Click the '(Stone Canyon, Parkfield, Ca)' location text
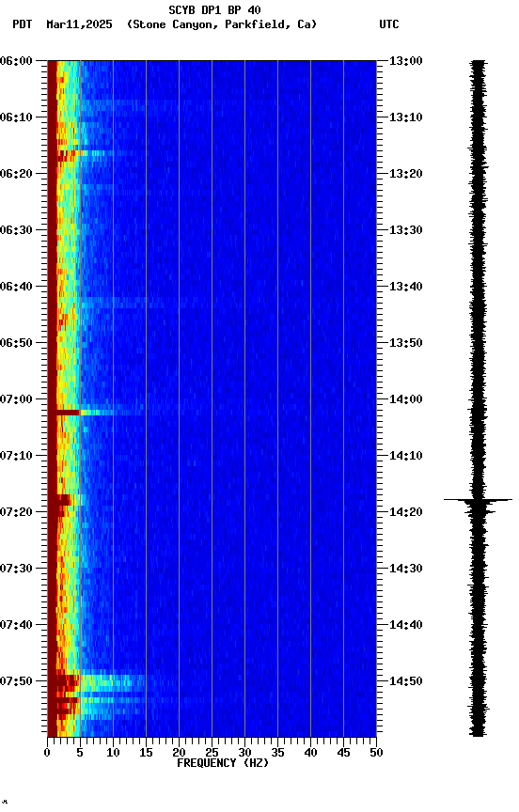The image size is (519, 812). point(222,24)
